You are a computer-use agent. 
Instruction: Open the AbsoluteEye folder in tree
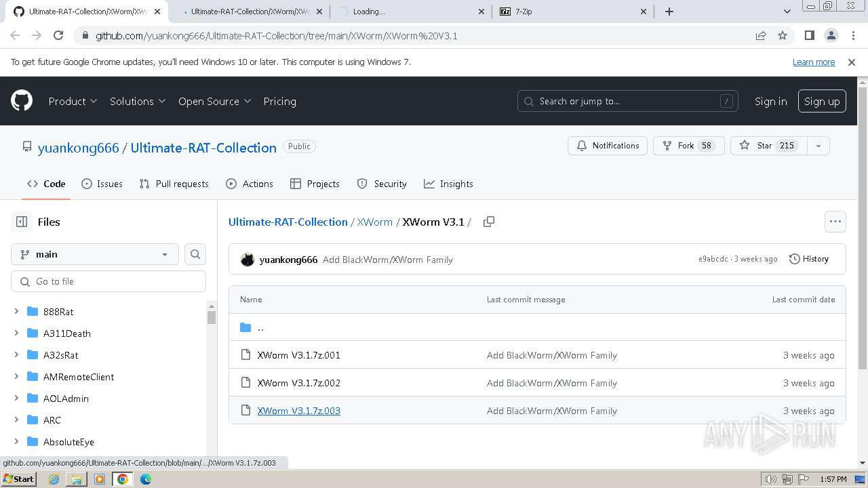click(x=68, y=442)
